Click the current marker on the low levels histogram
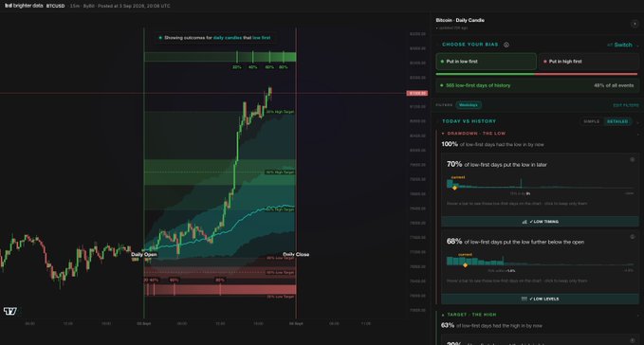Image resolution: width=644 pixels, height=345 pixels. point(465,265)
